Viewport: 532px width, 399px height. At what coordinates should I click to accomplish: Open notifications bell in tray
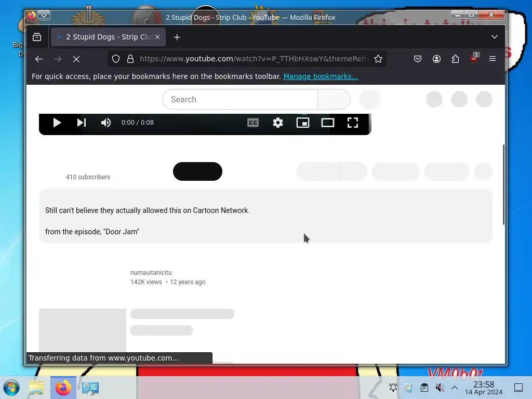pyautogui.click(x=393, y=387)
